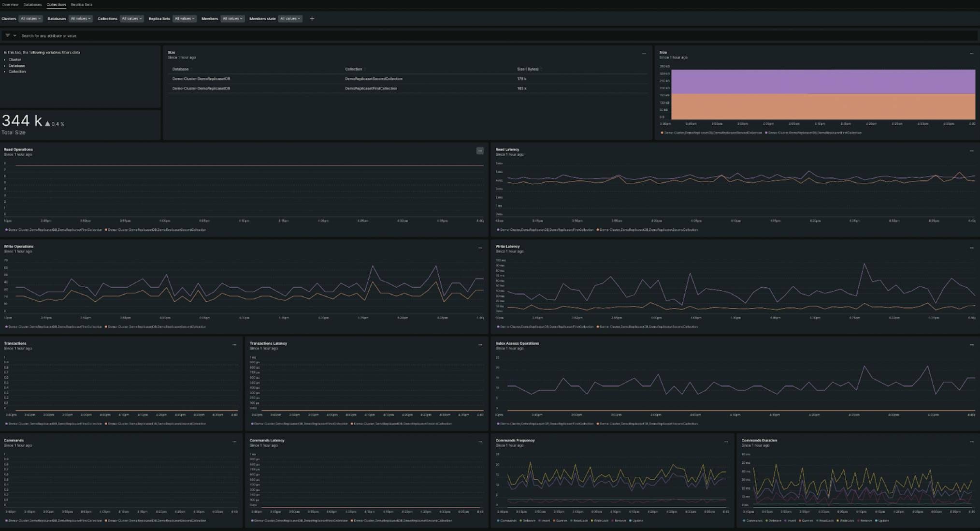Open the Read Operations widget options menu
Screen dimensions: 980x531
click(x=479, y=151)
